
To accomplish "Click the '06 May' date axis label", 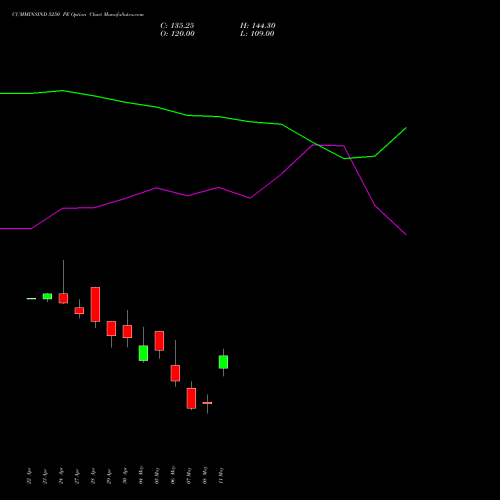I will click(173, 475).
